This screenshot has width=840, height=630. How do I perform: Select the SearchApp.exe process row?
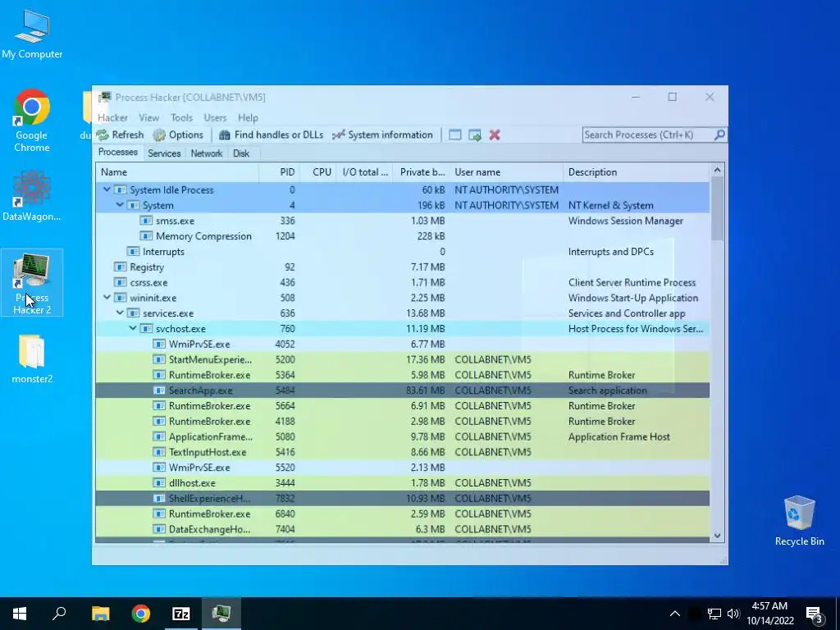[402, 390]
